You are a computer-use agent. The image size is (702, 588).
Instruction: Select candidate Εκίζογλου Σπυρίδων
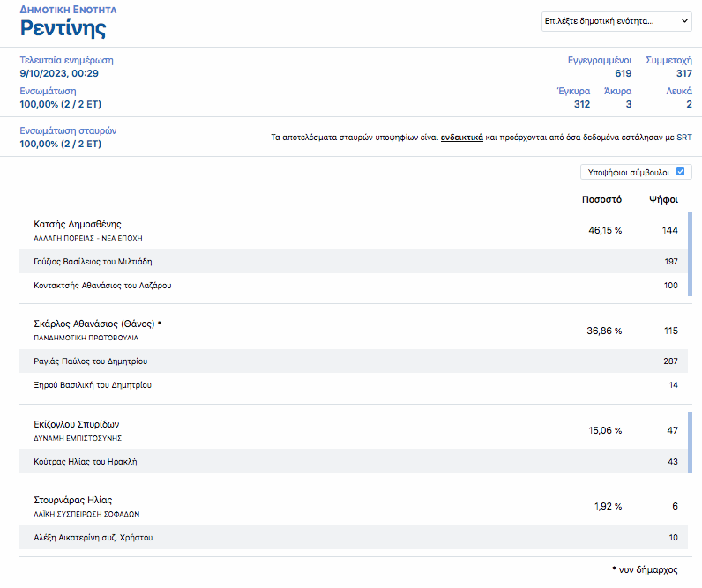(76, 424)
